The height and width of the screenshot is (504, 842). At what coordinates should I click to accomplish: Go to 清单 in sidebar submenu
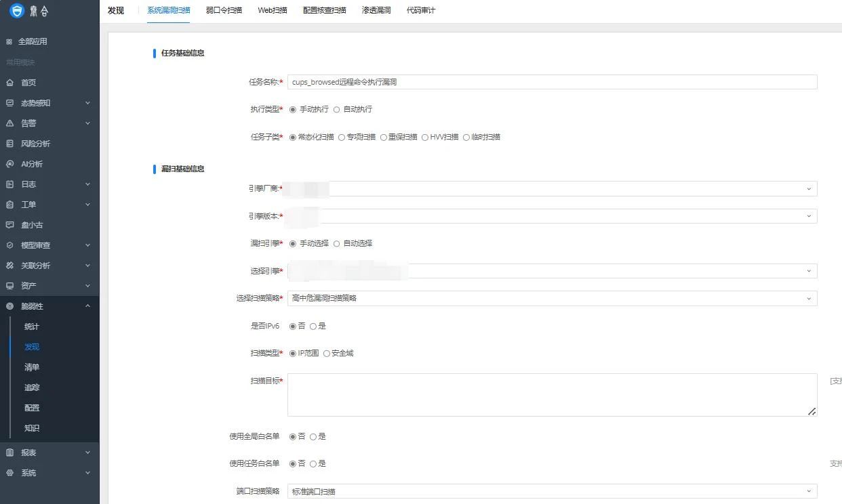tap(32, 367)
